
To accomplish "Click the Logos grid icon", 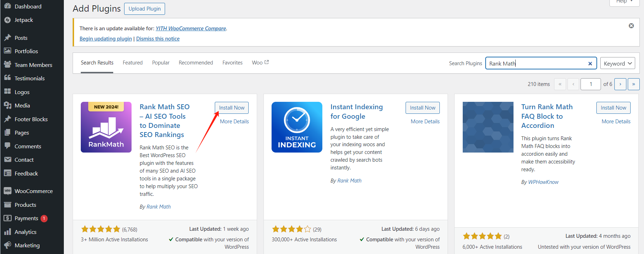I will (x=7, y=92).
